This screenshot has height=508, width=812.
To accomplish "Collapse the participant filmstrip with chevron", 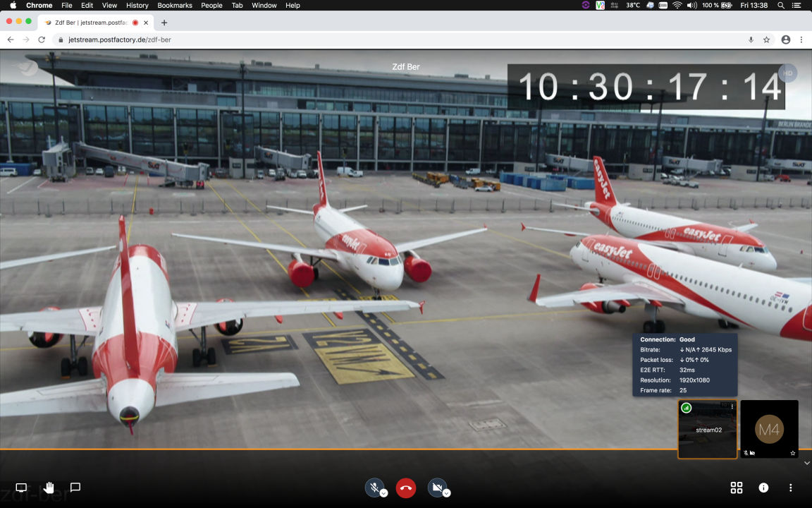I will click(x=806, y=463).
